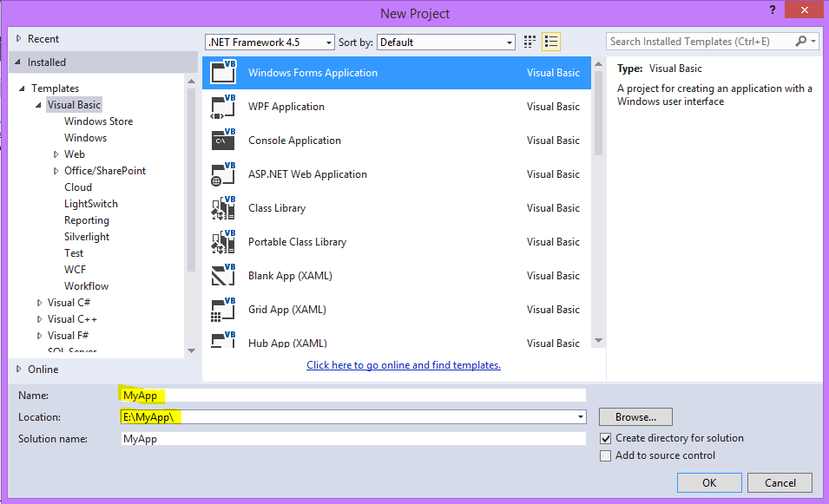Image resolution: width=829 pixels, height=504 pixels.
Task: Select the WPF Application template name
Action: pyautogui.click(x=286, y=106)
